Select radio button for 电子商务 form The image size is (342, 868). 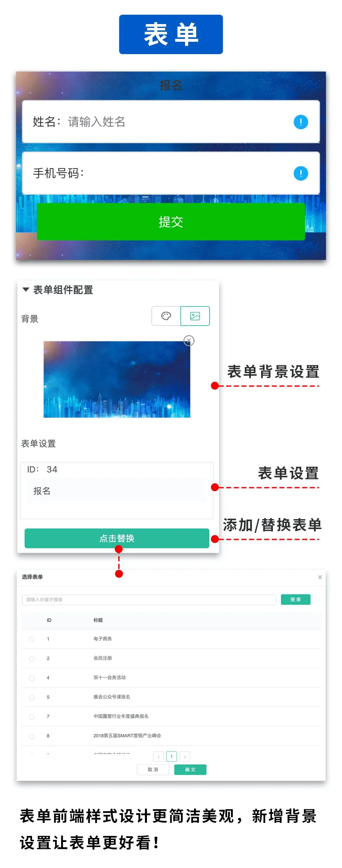tap(32, 639)
